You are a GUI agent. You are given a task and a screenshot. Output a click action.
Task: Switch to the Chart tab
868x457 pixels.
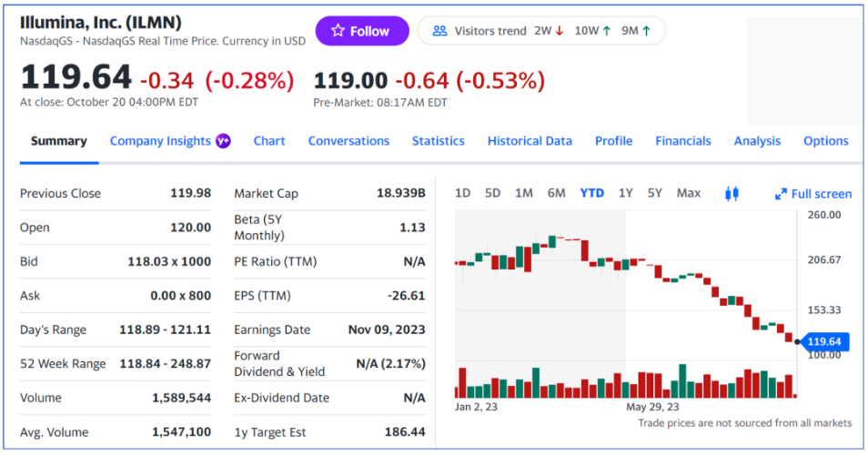pos(269,141)
